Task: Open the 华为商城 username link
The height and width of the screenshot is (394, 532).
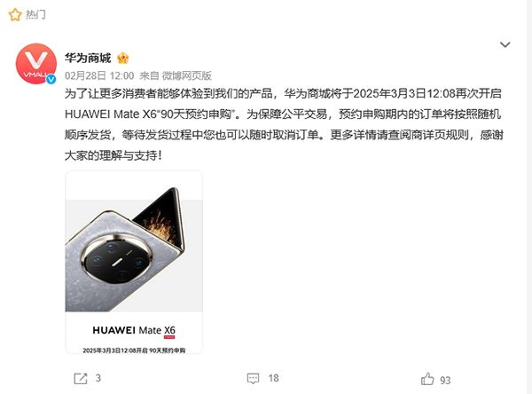Action: pyautogui.click(x=88, y=58)
